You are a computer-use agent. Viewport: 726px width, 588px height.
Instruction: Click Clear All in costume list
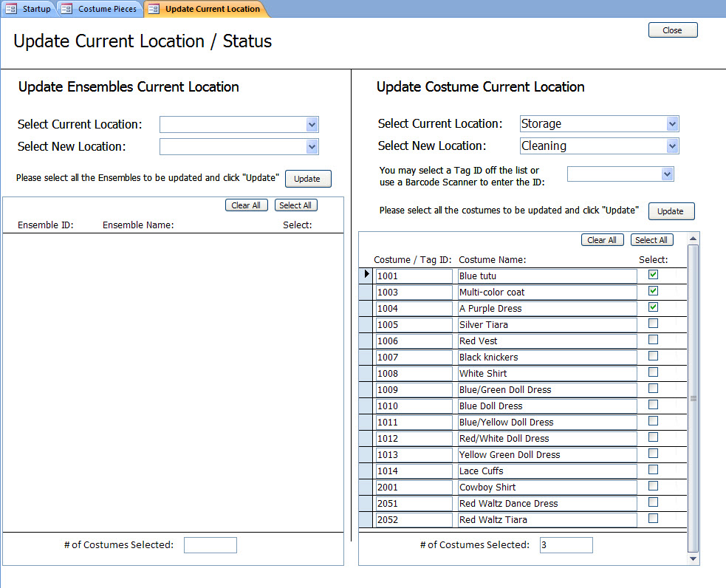click(x=602, y=240)
